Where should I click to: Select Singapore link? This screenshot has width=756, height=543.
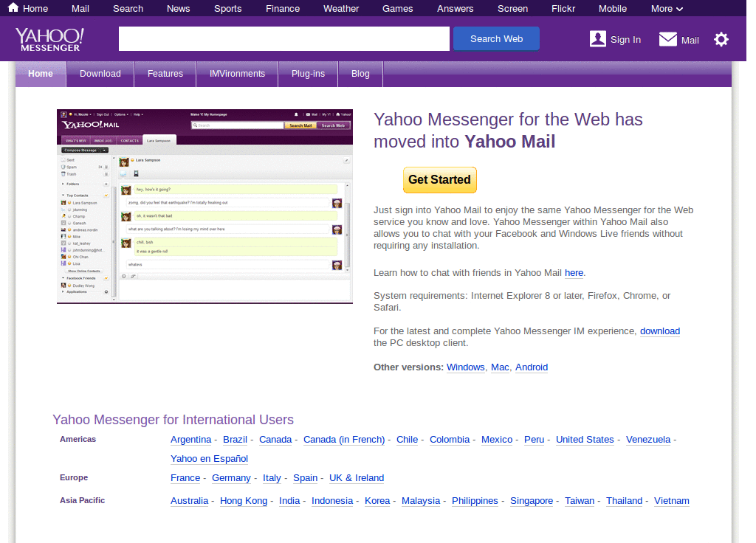(x=532, y=501)
